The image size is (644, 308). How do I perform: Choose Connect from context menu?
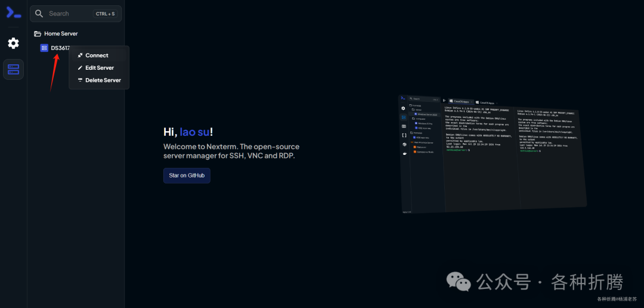99,55
